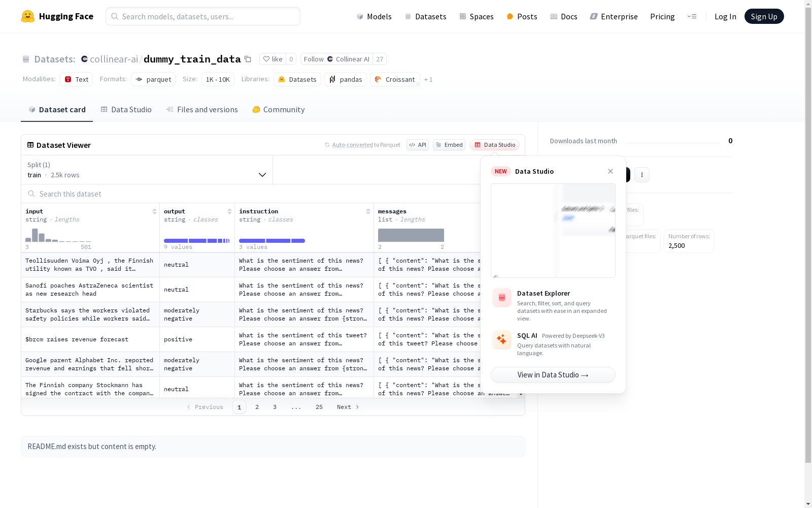
Task: Open Docs in the navigation bar
Action: [x=564, y=16]
